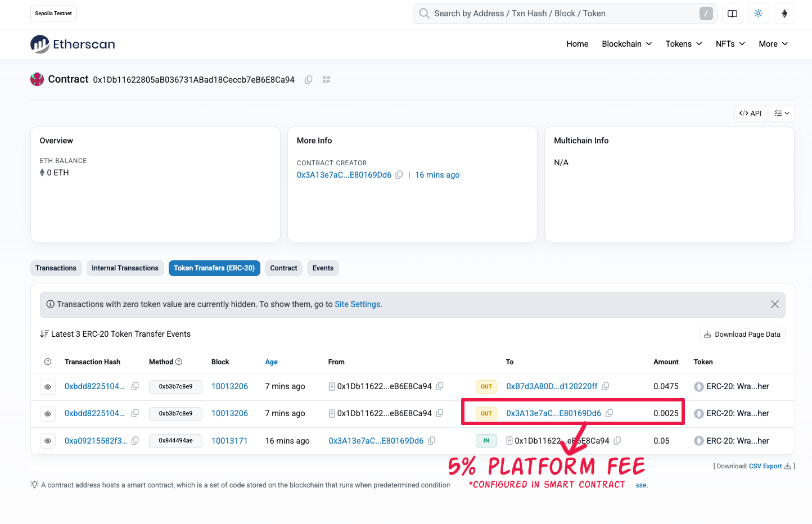812x524 pixels.
Task: Open the book icon in the top bar
Action: tap(732, 13)
